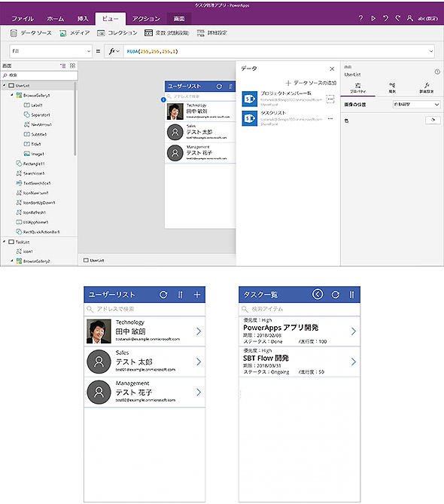This screenshot has width=444, height=504.
Task: Switch screens pane to tree view icon
Action: 63,66
